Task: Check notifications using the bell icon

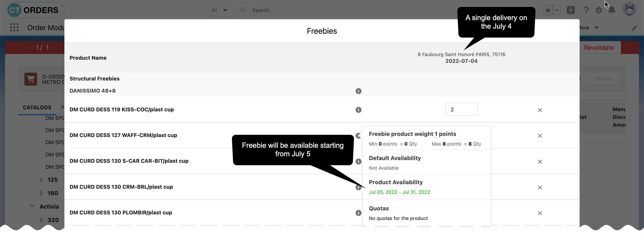Action: [x=612, y=10]
